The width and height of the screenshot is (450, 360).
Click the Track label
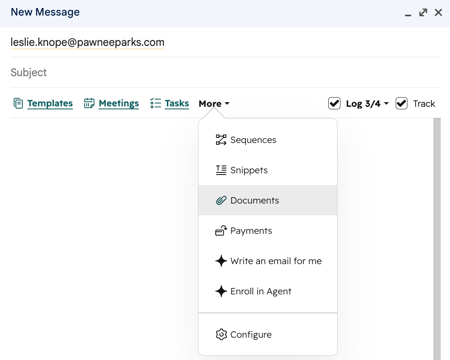pos(424,104)
